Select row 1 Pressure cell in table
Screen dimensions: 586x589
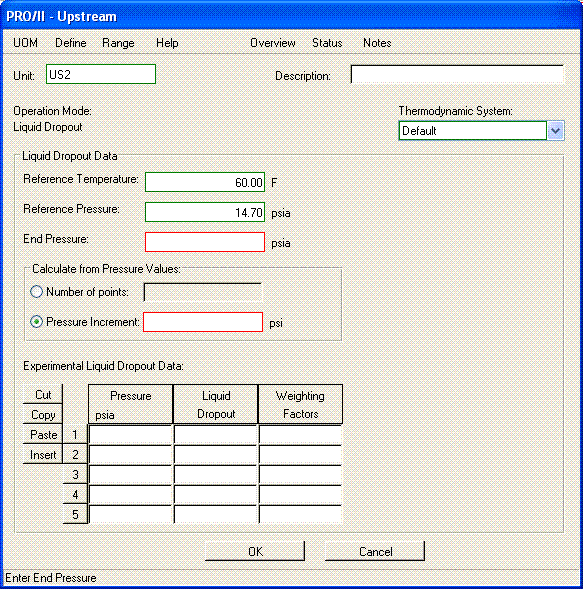point(130,435)
